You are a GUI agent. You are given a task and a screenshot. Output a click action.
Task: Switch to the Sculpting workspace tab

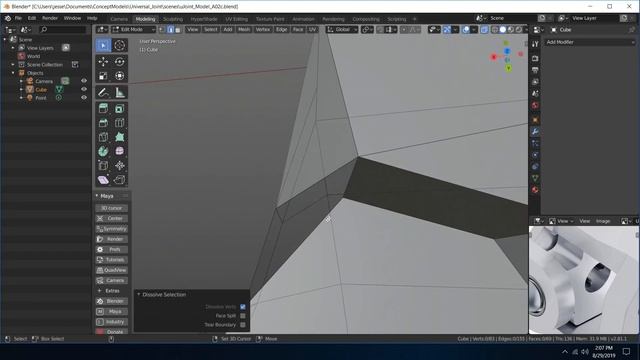pyautogui.click(x=173, y=19)
